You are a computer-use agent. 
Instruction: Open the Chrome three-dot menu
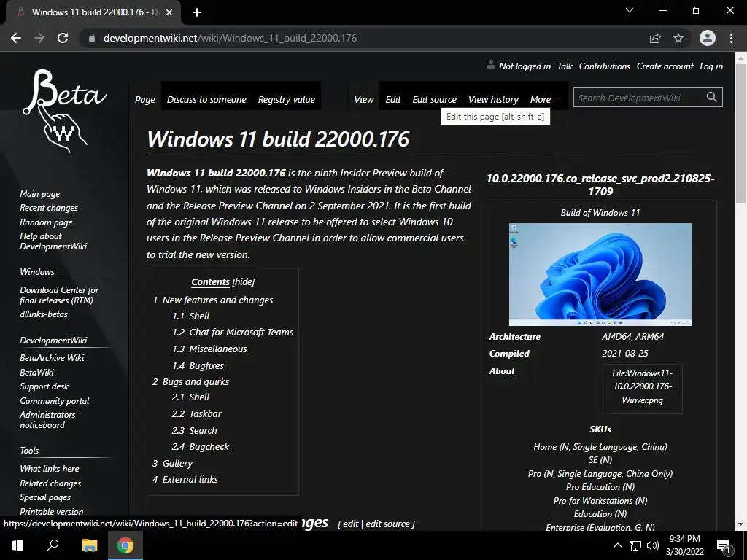click(731, 38)
